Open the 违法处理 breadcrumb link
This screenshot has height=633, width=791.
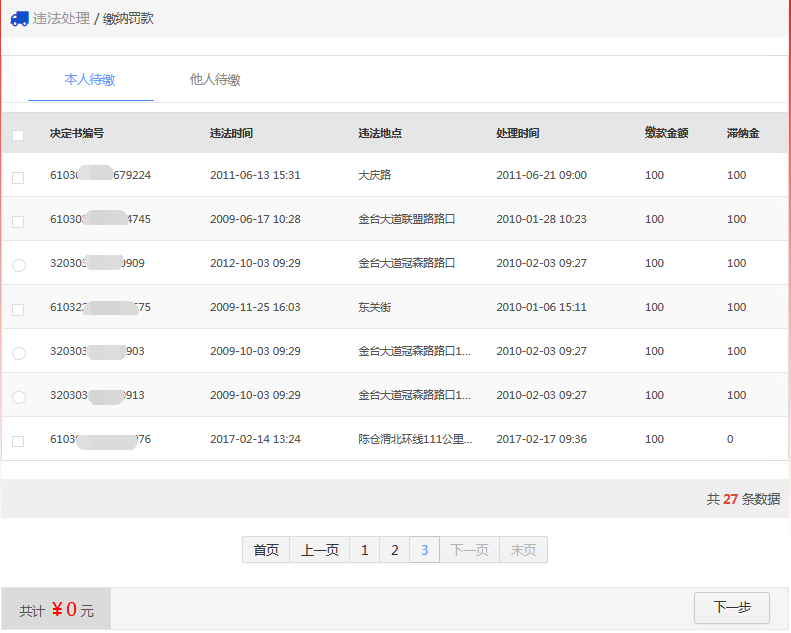click(61, 18)
